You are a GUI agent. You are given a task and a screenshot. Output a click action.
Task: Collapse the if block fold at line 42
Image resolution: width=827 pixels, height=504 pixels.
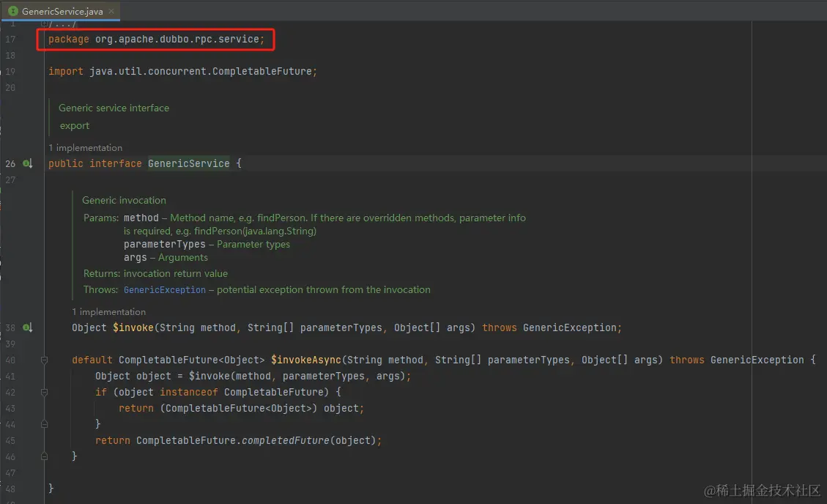[44, 392]
